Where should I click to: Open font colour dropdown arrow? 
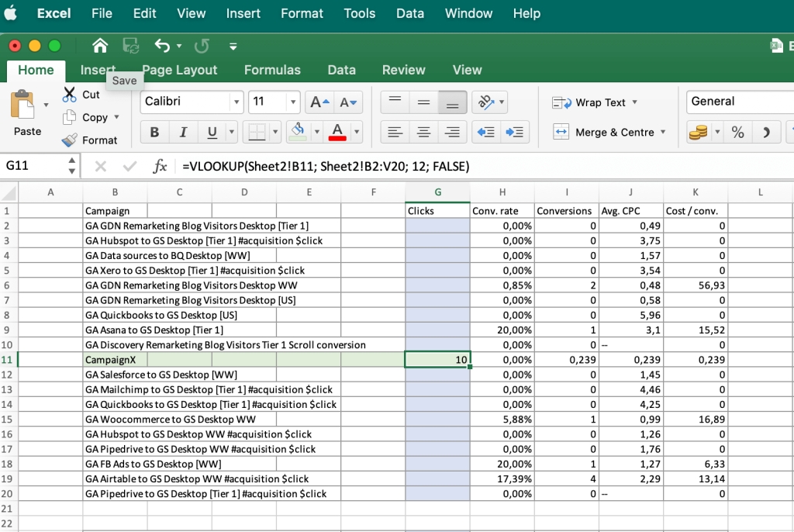(357, 133)
